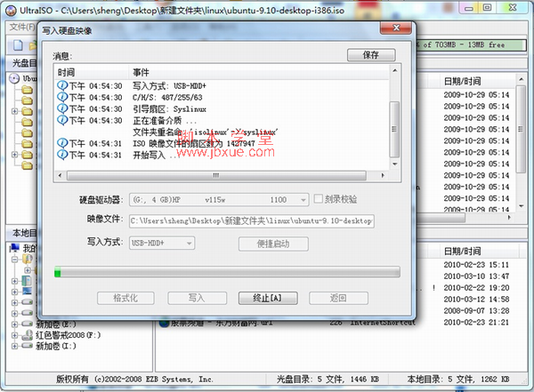This screenshot has width=534, height=392.
Task: Toggle the 刻录校验 checkbox
Action: pos(318,199)
